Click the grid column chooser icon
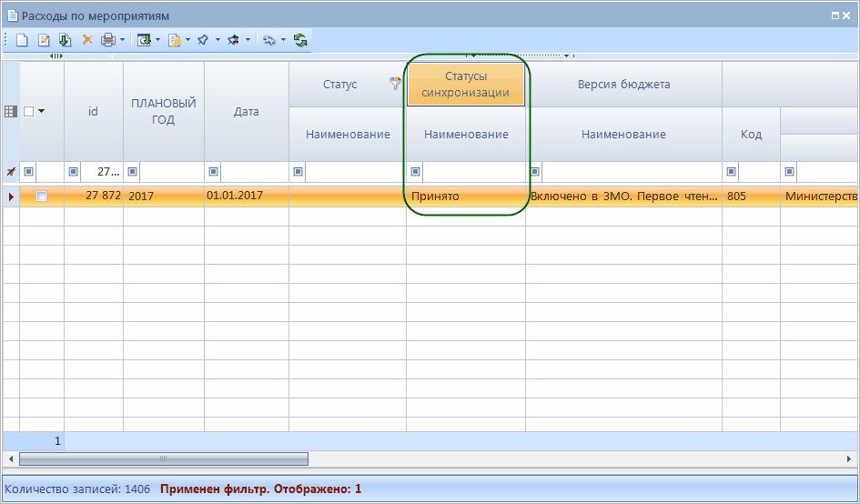The image size is (860, 504). pyautogui.click(x=11, y=111)
